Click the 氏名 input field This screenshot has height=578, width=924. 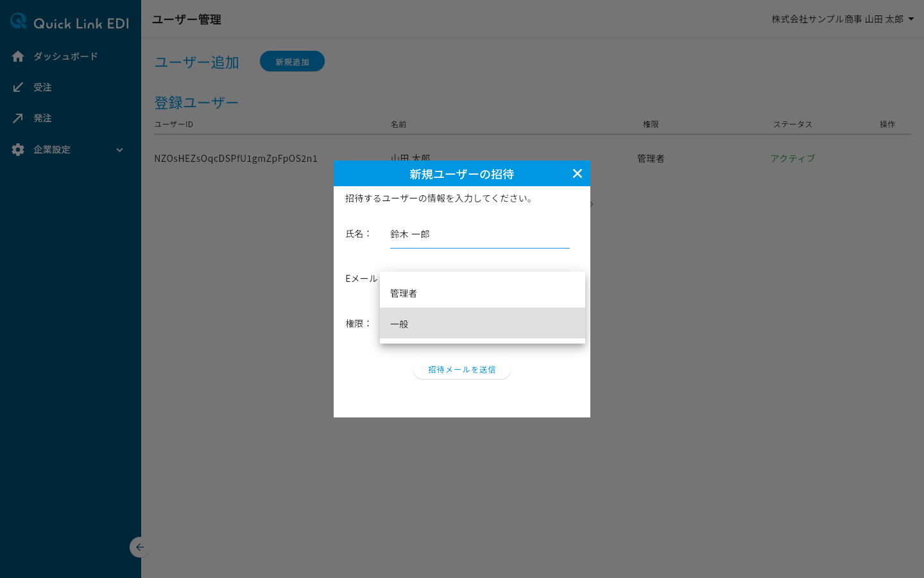480,234
